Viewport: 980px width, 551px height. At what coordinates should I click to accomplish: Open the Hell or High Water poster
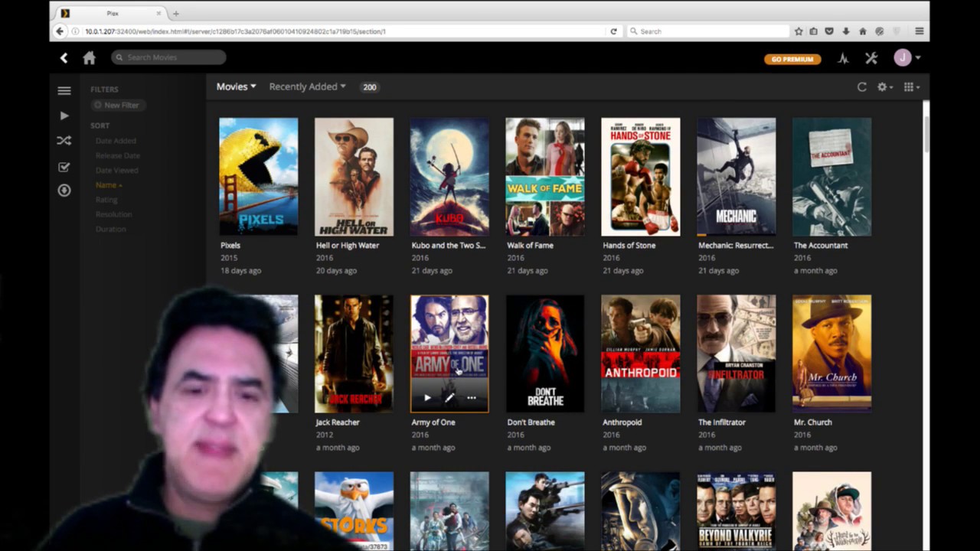(x=354, y=177)
